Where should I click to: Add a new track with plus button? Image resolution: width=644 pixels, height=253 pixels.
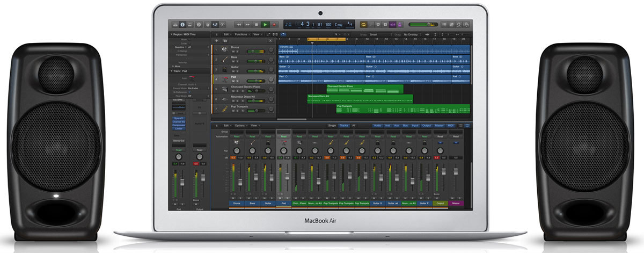(217, 41)
